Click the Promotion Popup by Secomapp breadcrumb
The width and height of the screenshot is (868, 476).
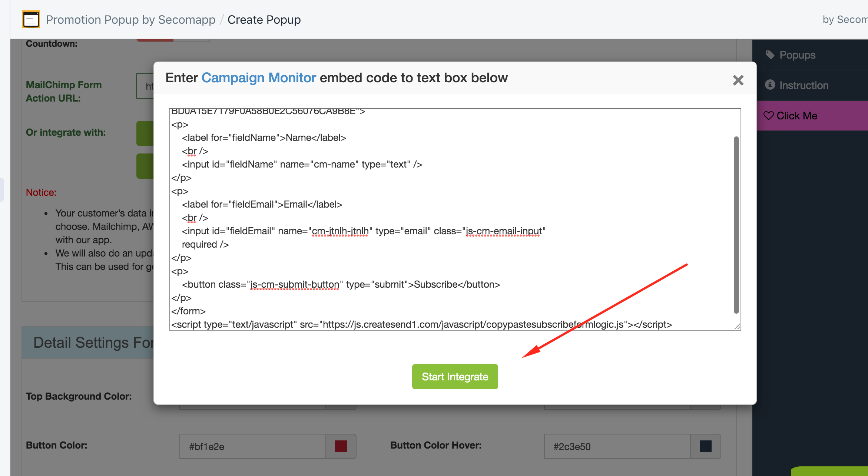coord(130,20)
